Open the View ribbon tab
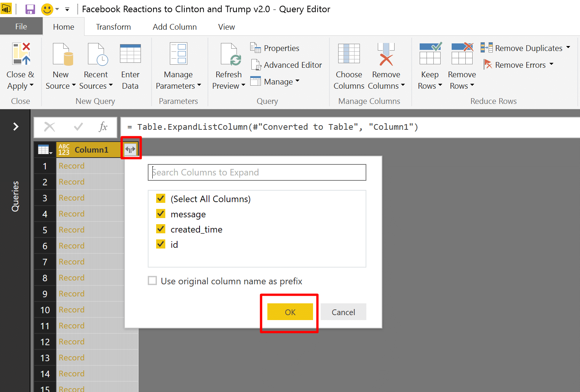Image resolution: width=580 pixels, height=392 pixels. point(227,27)
